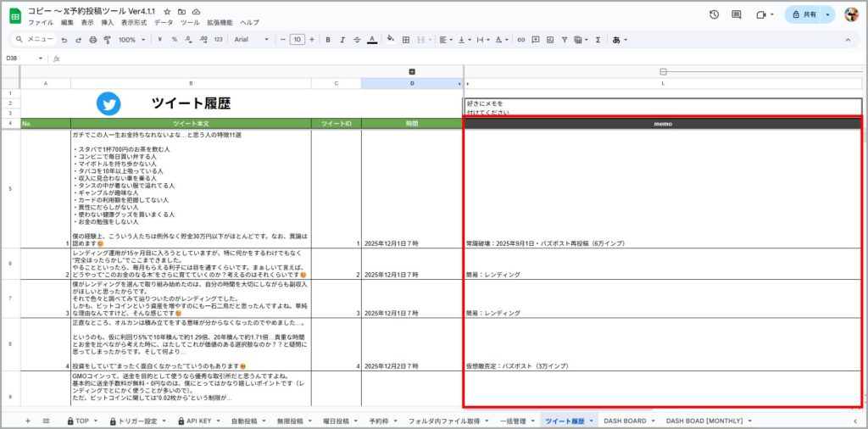Click the print icon
This screenshot has width=868, height=429.
pyautogui.click(x=93, y=40)
